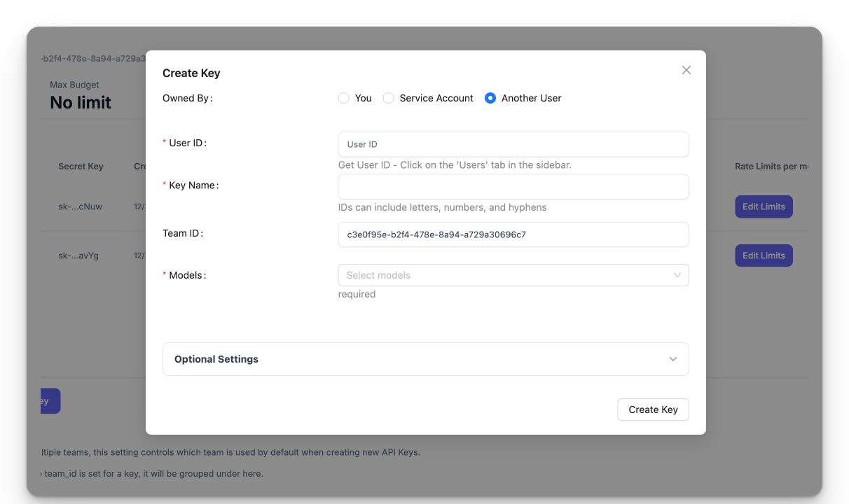Click the partially hidden button behind the dialog

(49, 401)
